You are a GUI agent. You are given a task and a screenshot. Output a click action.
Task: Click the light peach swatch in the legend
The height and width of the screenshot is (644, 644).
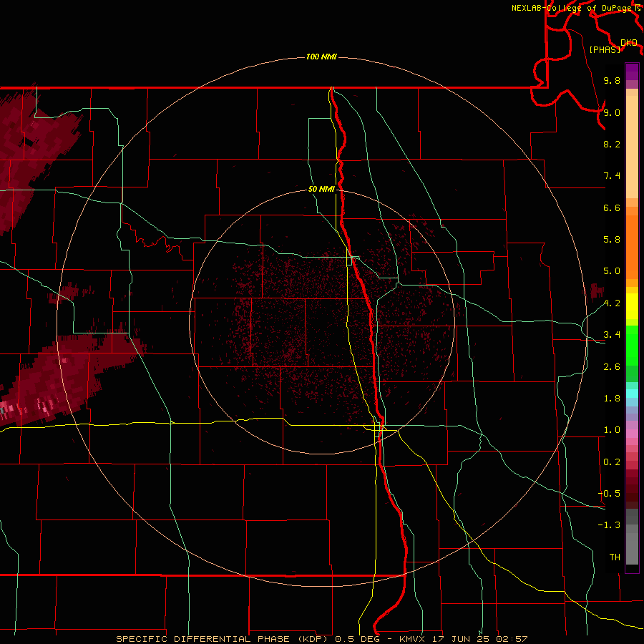point(632,147)
